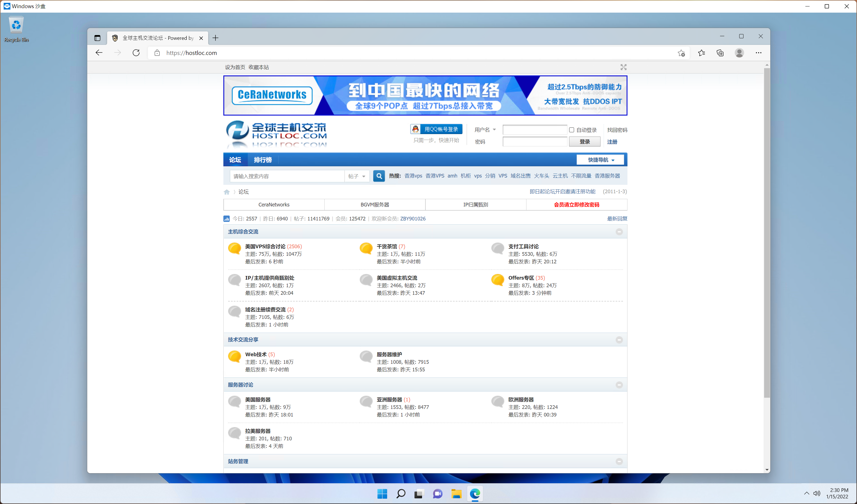Enable the 自动登录 checkbox
Viewport: 857px width, 504px height.
(x=572, y=130)
